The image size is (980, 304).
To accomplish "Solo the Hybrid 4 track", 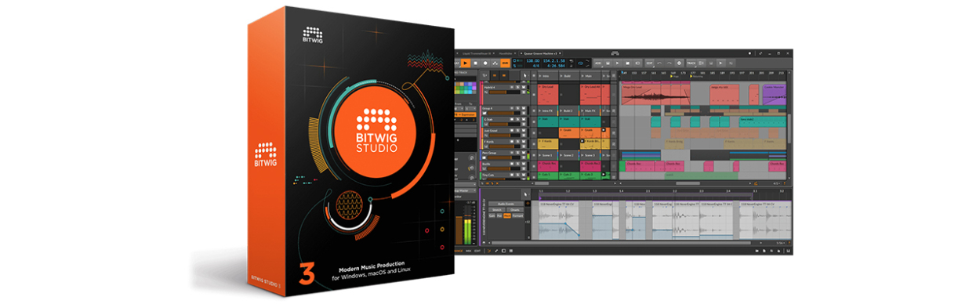I will pos(517,87).
